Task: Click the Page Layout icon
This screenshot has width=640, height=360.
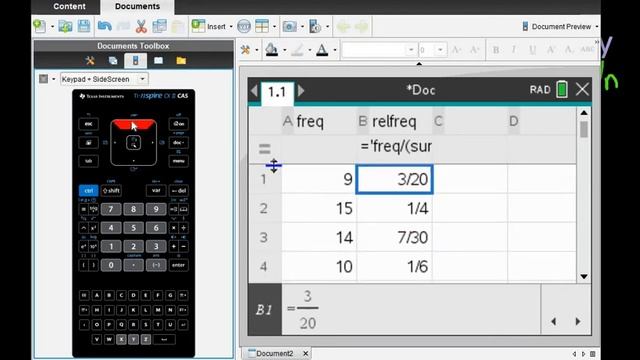Action: coord(262,27)
